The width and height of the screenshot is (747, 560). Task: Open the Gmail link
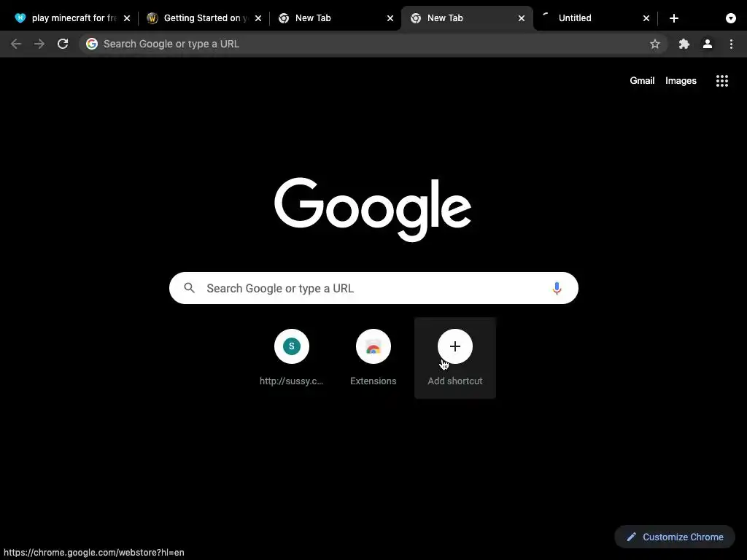[642, 81]
